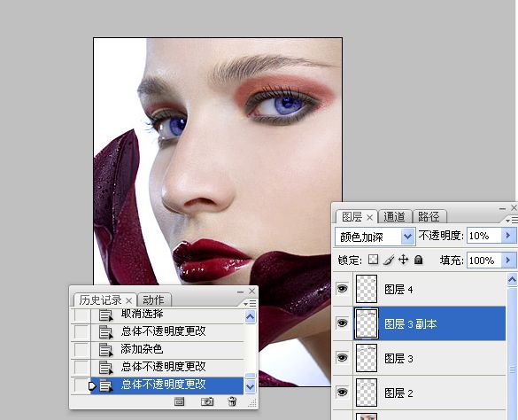
Task: Switch to 历史记录 tab
Action: (x=100, y=300)
